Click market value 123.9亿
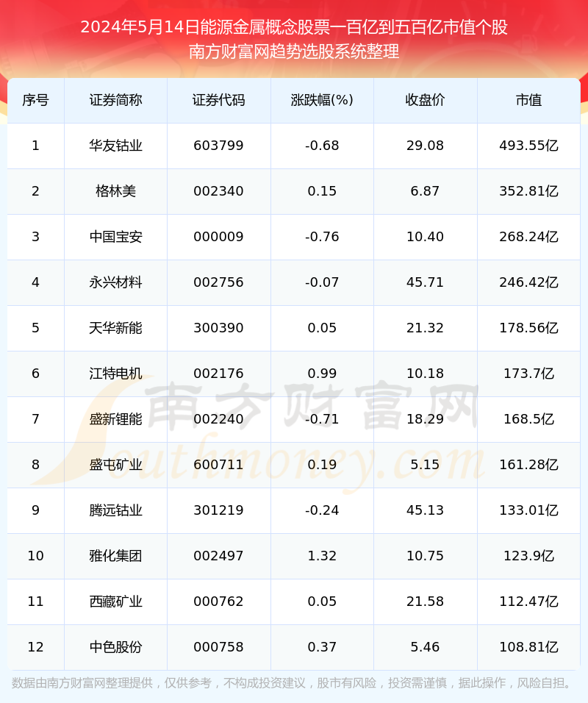Image resolution: width=588 pixels, height=703 pixels. (529, 556)
